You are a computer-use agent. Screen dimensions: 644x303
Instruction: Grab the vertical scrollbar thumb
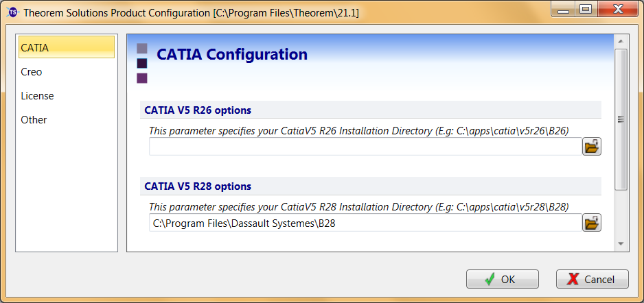pos(621,119)
